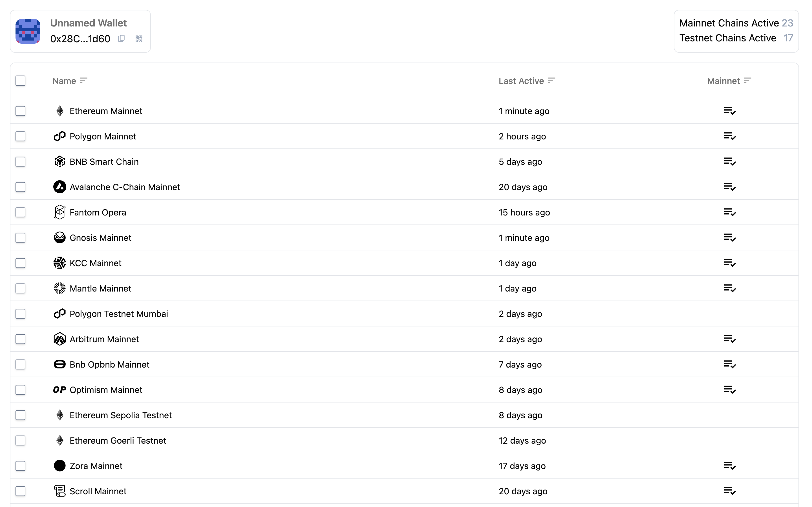Toggle the select-all checkbox in header
This screenshot has height=507, width=812.
(x=21, y=81)
